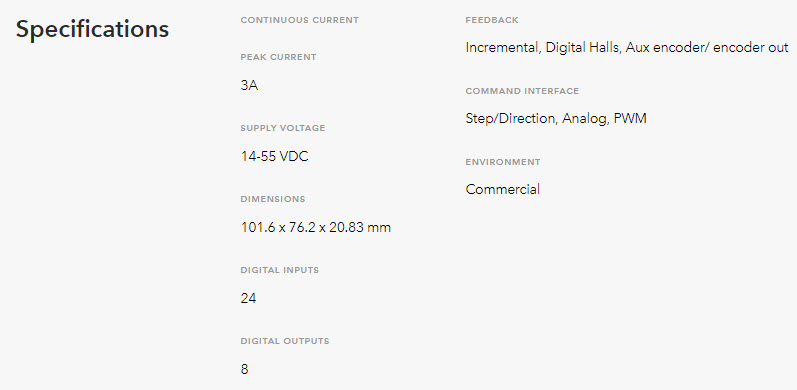Click the Dimensions label
Viewport: 797px width, 390px height.
tap(273, 199)
